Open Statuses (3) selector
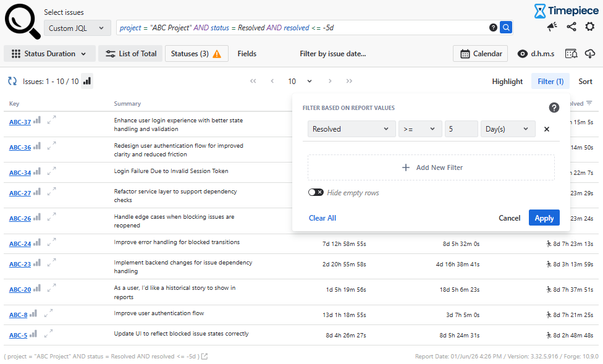The height and width of the screenshot is (364, 603). point(196,54)
